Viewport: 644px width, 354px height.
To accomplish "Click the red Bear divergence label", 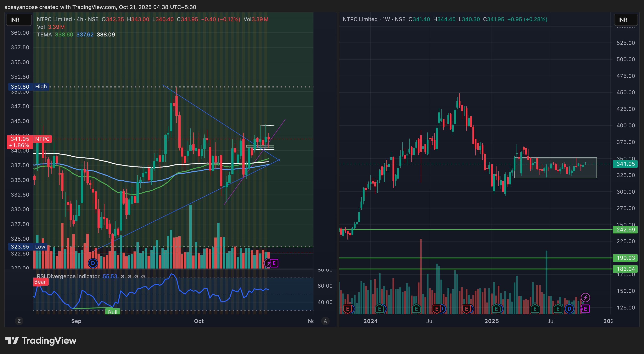I will coord(40,282).
